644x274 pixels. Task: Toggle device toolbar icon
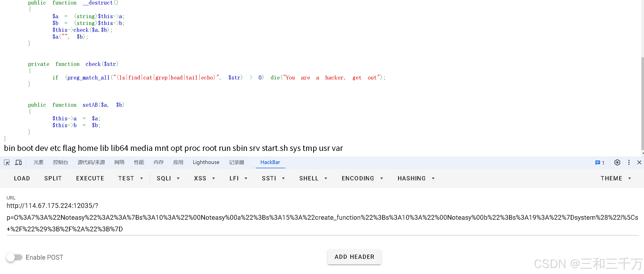18,162
